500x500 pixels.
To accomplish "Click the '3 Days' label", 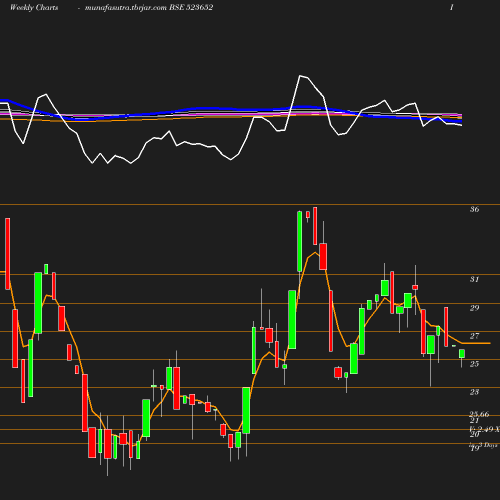I will (x=488, y=445).
